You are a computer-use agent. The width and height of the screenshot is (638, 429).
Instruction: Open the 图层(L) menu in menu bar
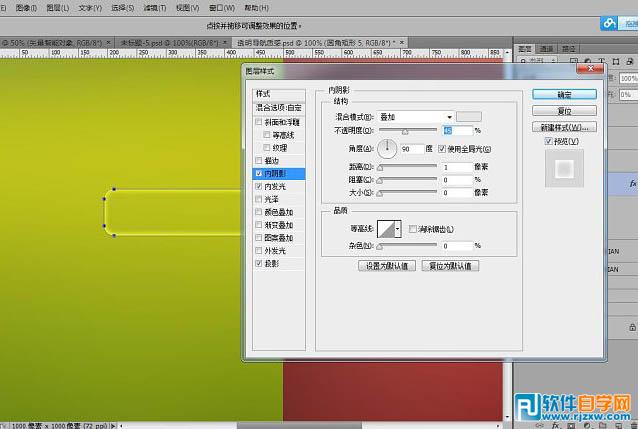click(x=56, y=7)
